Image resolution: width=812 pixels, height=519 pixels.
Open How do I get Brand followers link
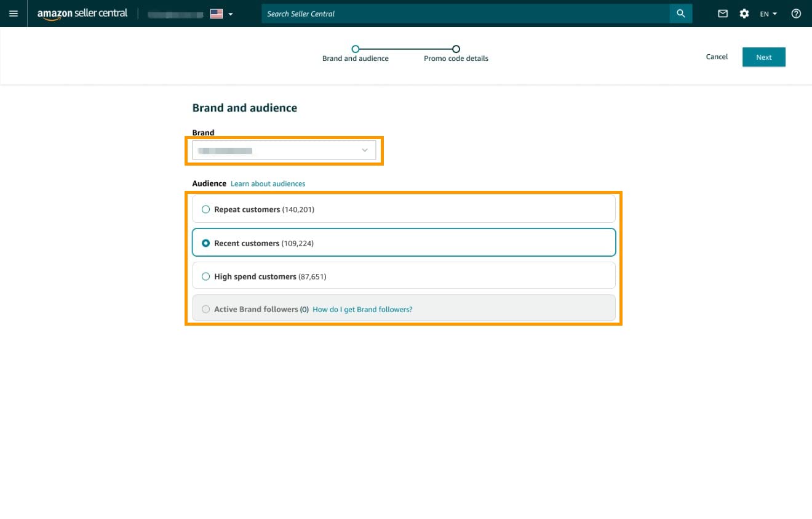(x=362, y=309)
